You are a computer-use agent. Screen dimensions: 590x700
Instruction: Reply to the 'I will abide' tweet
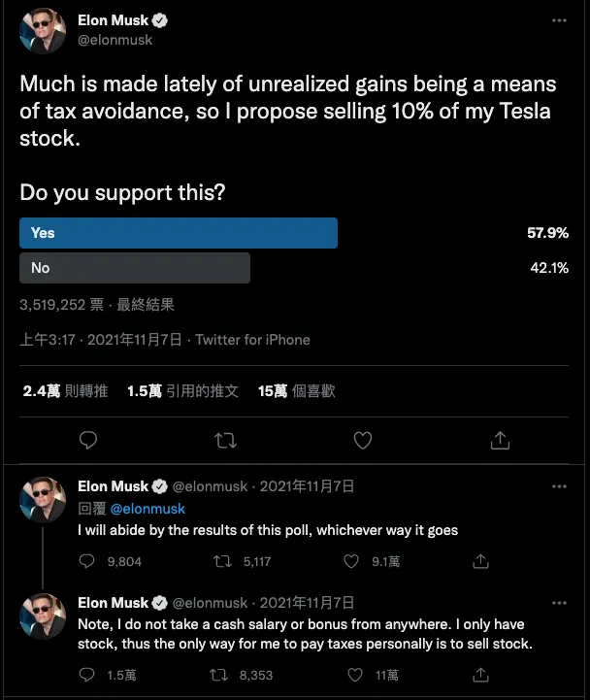click(x=87, y=561)
